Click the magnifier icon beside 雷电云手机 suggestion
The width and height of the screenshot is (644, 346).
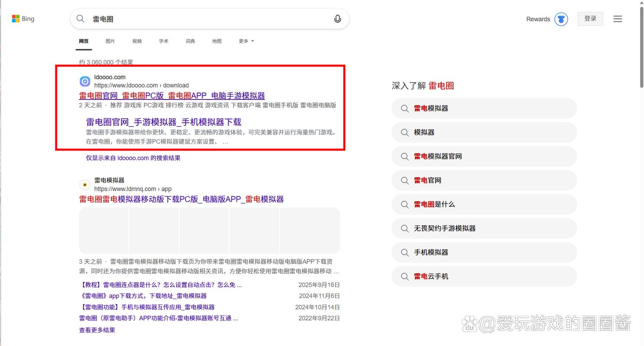[405, 276]
